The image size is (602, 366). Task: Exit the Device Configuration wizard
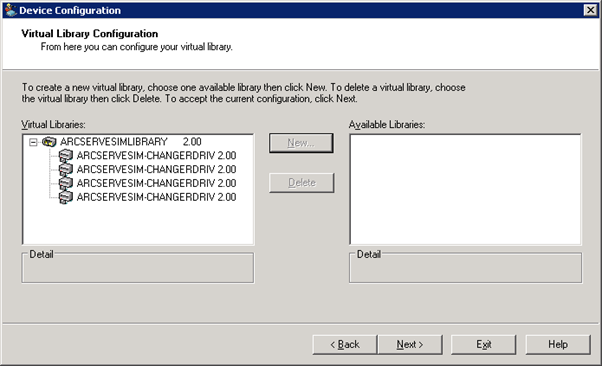[483, 344]
